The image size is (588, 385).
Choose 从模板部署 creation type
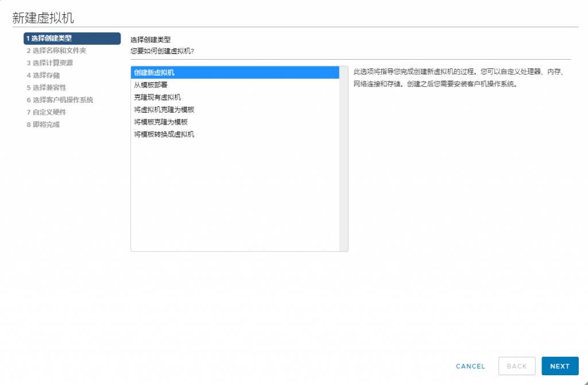pos(235,85)
